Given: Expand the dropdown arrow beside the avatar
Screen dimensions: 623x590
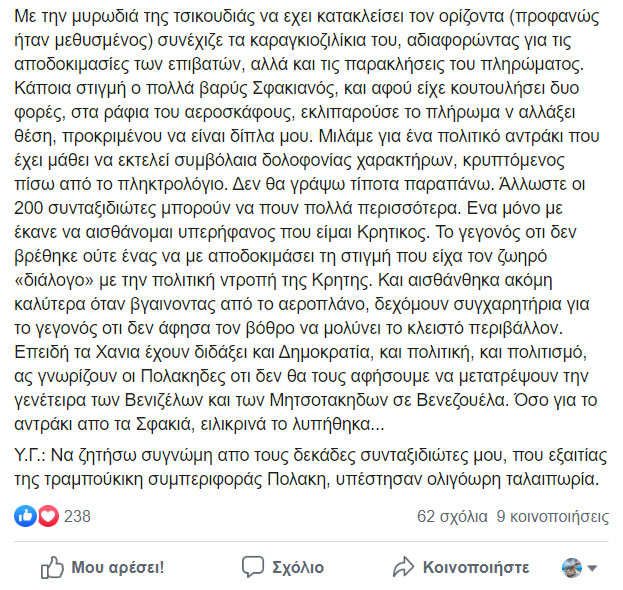Looking at the screenshot, I should [x=592, y=568].
